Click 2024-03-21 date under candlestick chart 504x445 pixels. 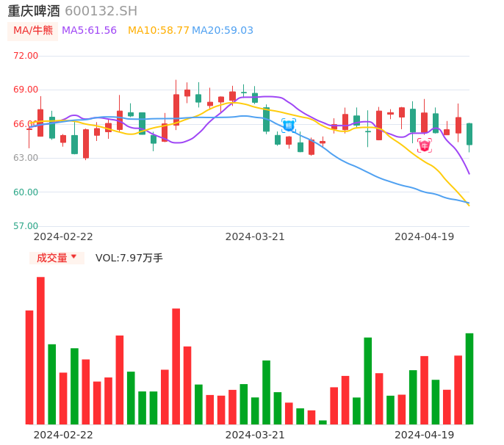point(255,236)
